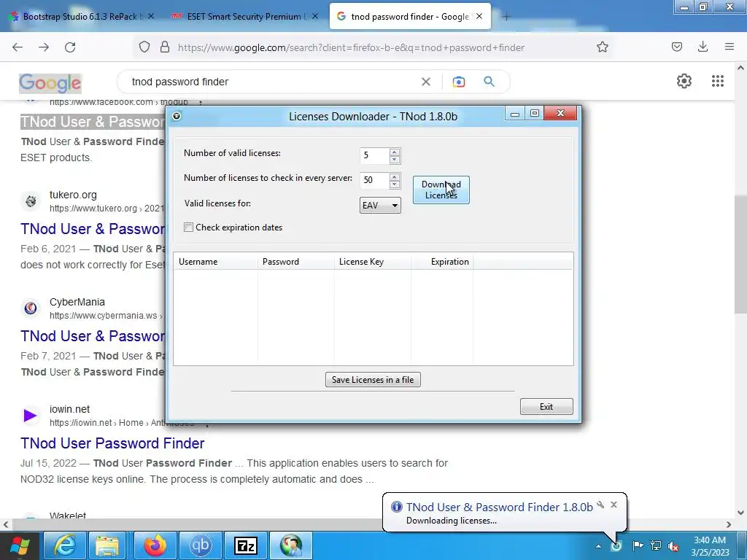Screen dimensions: 747x560
Task: Reload the page in Firefox
Action: coord(70,47)
